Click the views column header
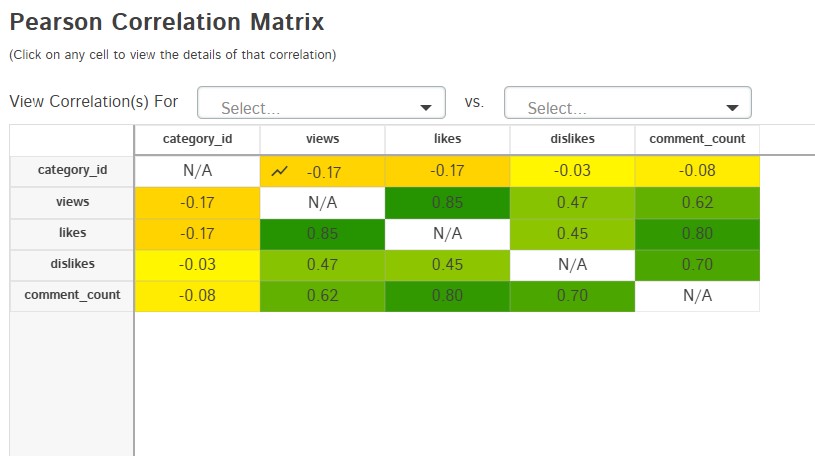The width and height of the screenshot is (815, 456). click(x=322, y=139)
